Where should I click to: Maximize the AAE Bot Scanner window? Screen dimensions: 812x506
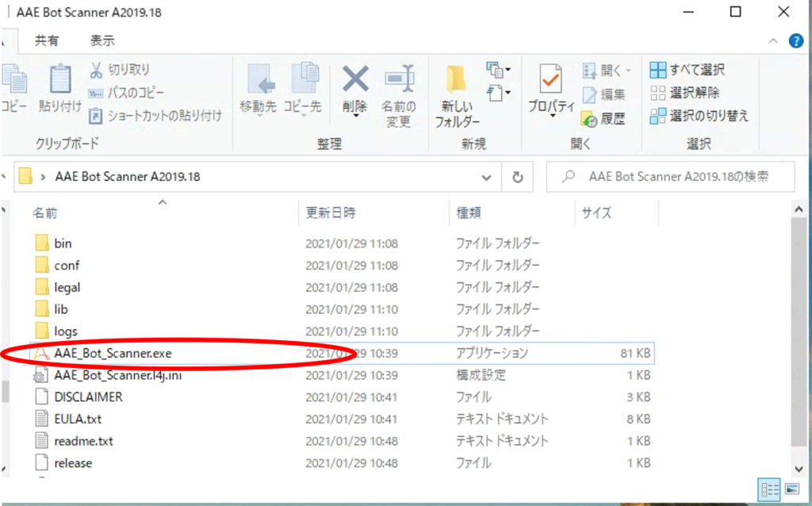click(735, 12)
